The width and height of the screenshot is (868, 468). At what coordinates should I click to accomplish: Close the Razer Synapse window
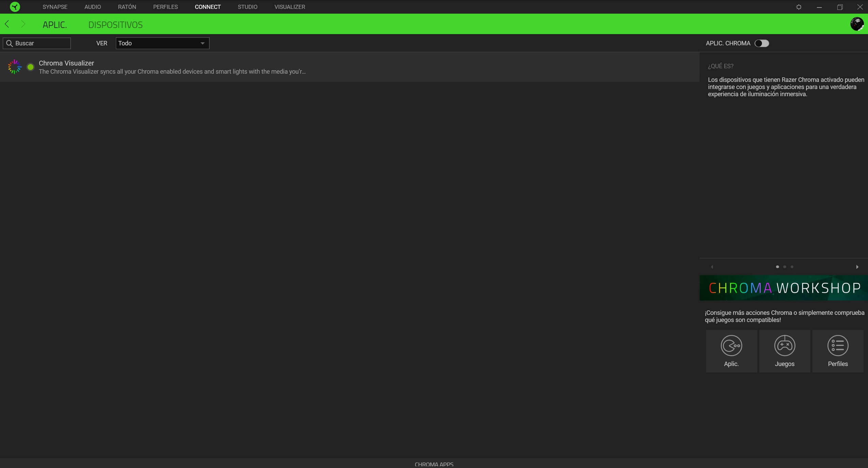[860, 7]
